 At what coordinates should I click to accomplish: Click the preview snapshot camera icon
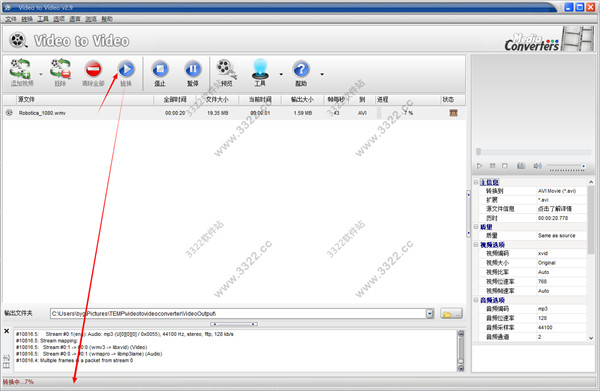521,166
